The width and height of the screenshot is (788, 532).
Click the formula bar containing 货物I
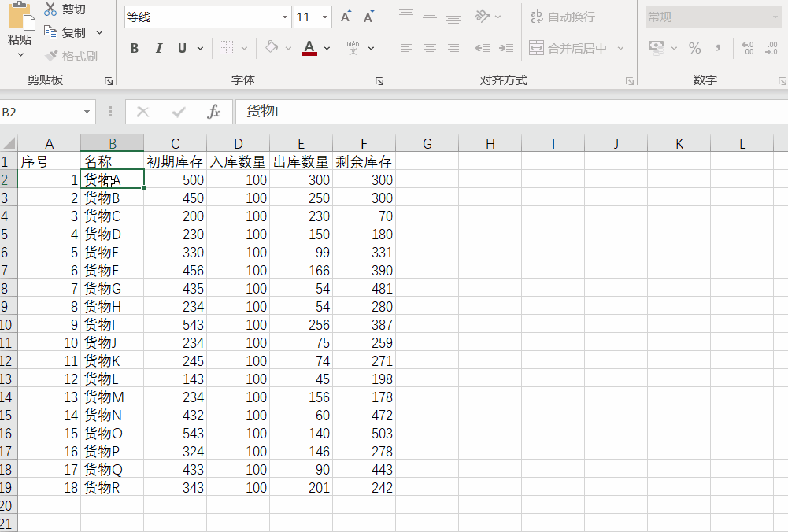click(x=512, y=112)
